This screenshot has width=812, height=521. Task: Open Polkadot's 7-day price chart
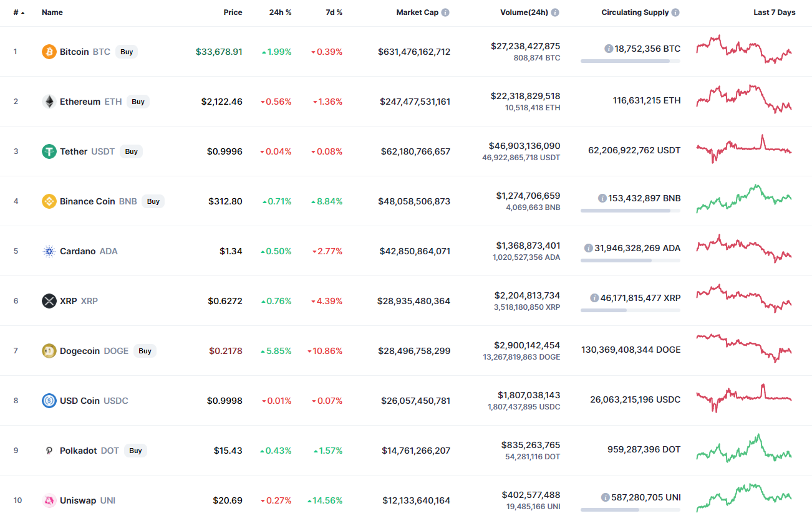[x=744, y=449]
